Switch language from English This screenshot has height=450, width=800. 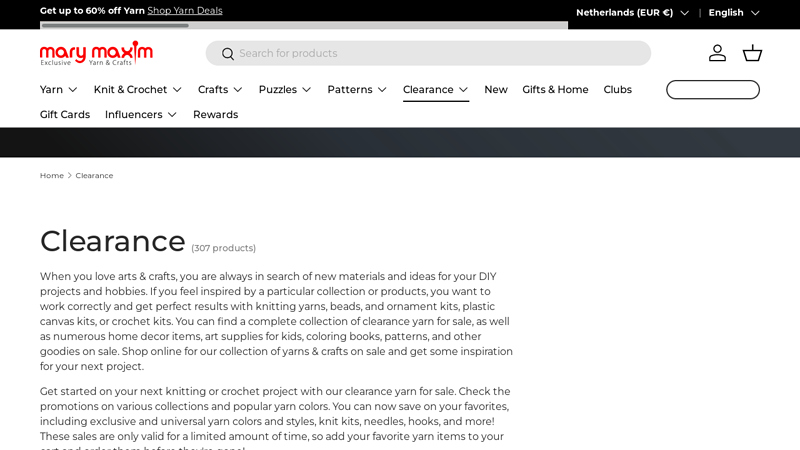pyautogui.click(x=734, y=13)
